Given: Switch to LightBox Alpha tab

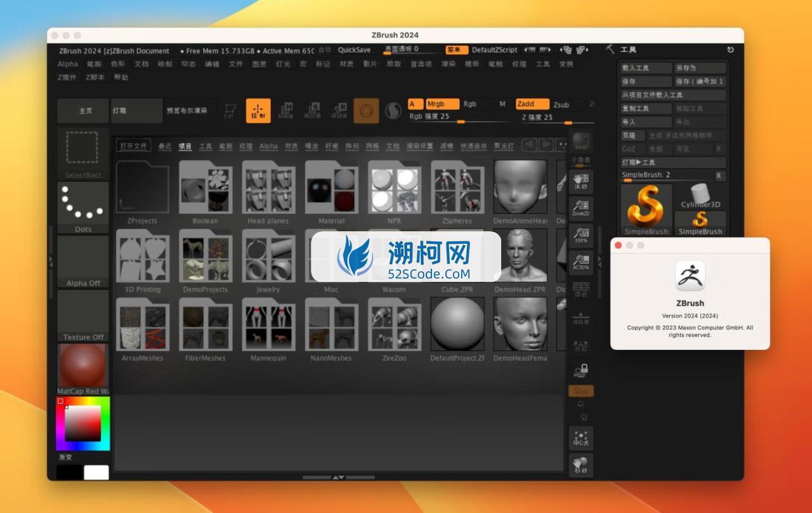Looking at the screenshot, I should click(x=268, y=146).
